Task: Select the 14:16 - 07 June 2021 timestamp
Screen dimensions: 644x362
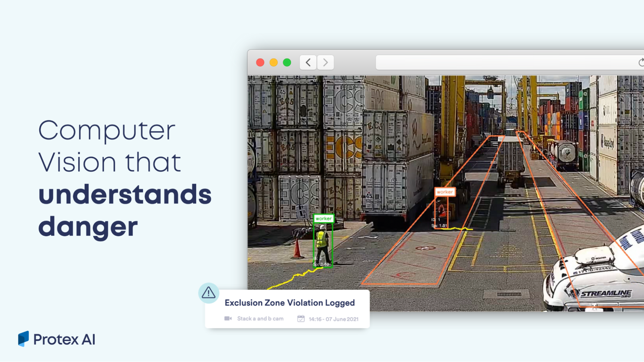Action: coord(333,319)
